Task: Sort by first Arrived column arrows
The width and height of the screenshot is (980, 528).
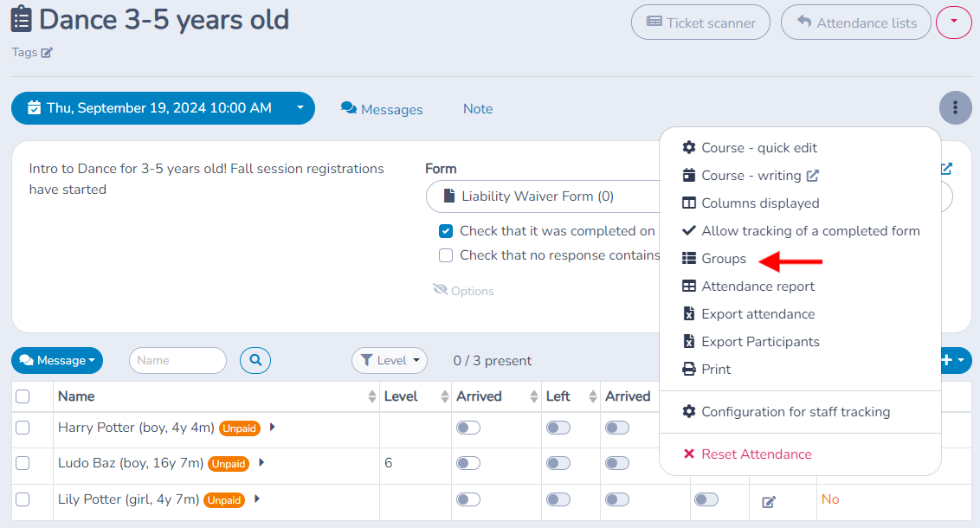Action: click(x=534, y=396)
